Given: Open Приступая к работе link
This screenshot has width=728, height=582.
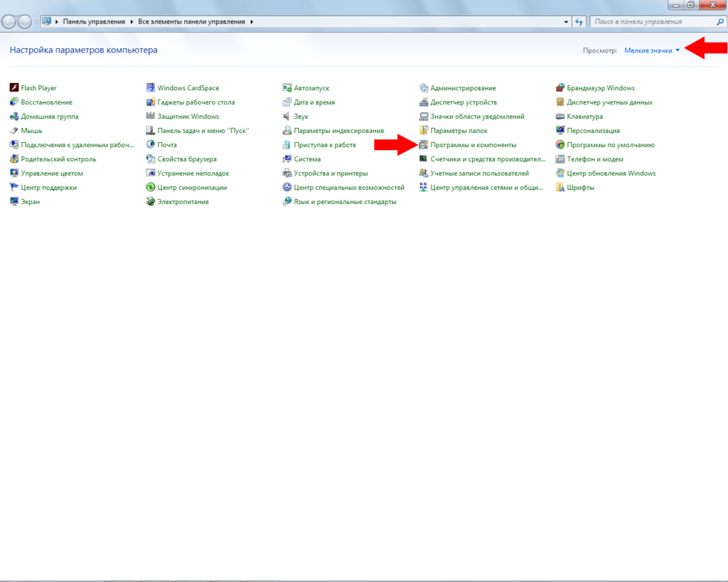Looking at the screenshot, I should click(325, 144).
